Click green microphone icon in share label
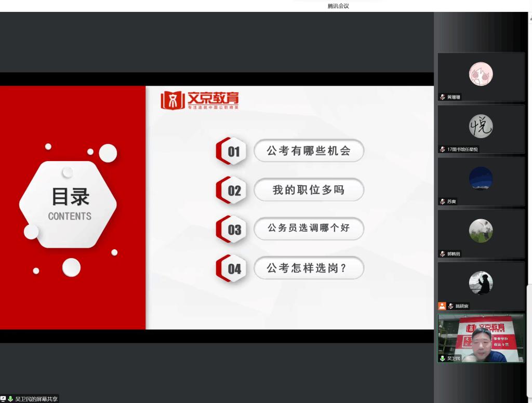 point(10,399)
